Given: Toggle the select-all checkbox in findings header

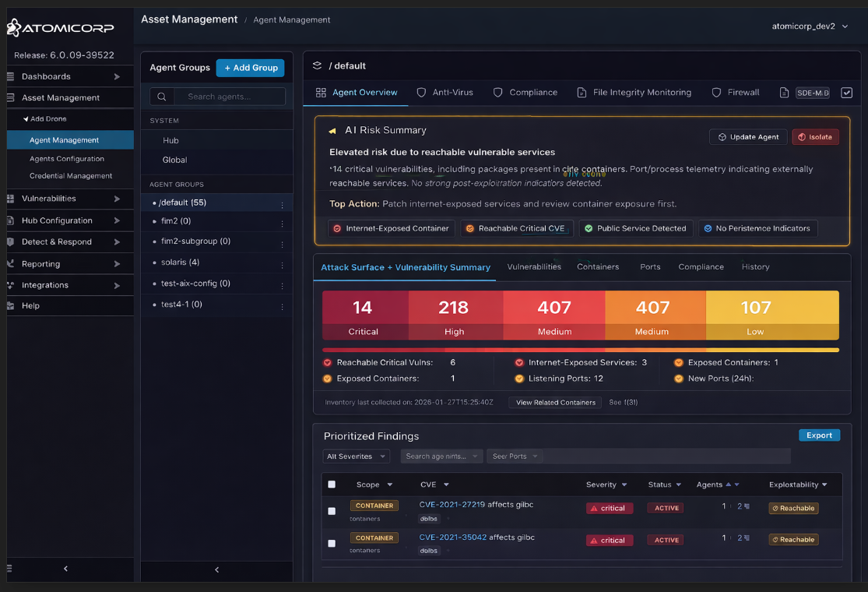Looking at the screenshot, I should [332, 485].
